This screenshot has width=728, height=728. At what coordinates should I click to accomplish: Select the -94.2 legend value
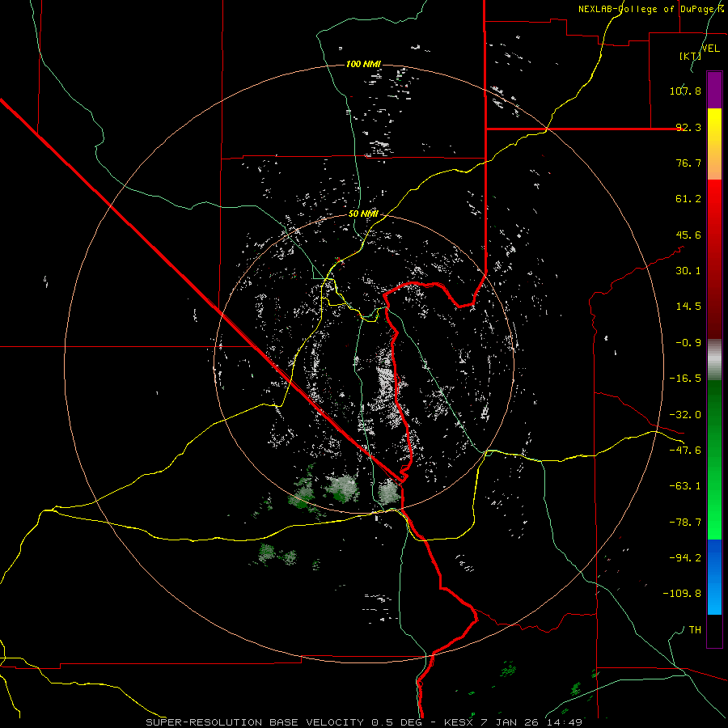pyautogui.click(x=685, y=558)
